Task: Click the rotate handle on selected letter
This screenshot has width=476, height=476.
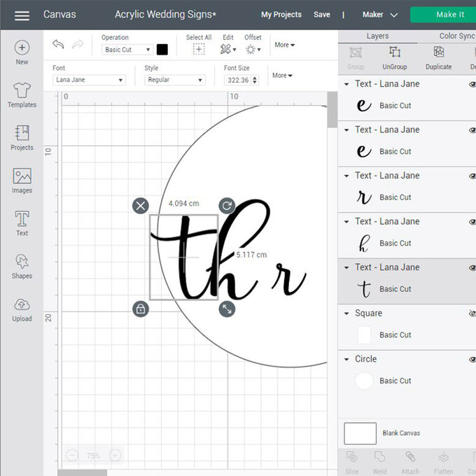Action: point(227,205)
